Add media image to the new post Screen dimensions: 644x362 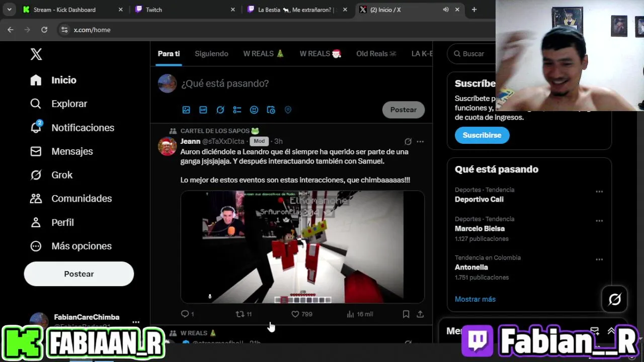coord(186,110)
